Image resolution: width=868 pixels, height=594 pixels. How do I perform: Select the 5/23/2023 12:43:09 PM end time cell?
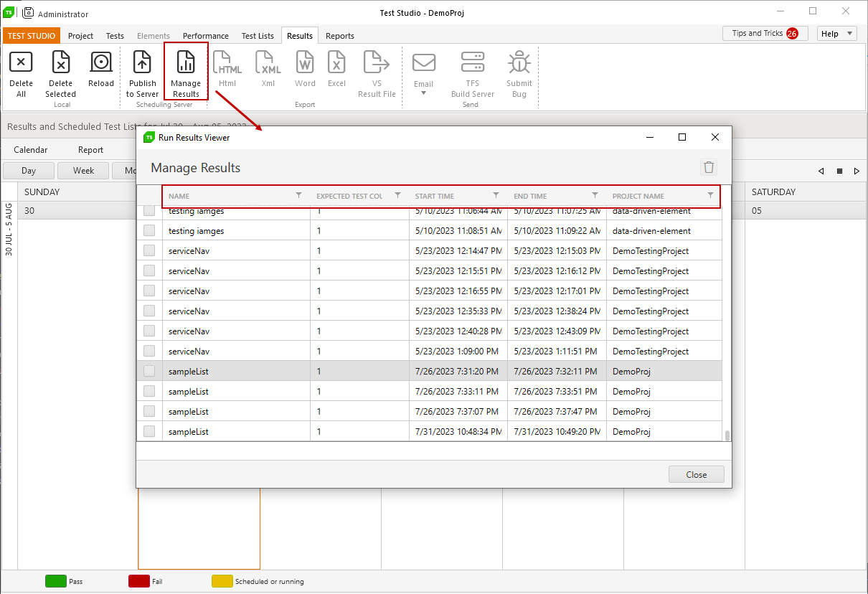coord(557,331)
